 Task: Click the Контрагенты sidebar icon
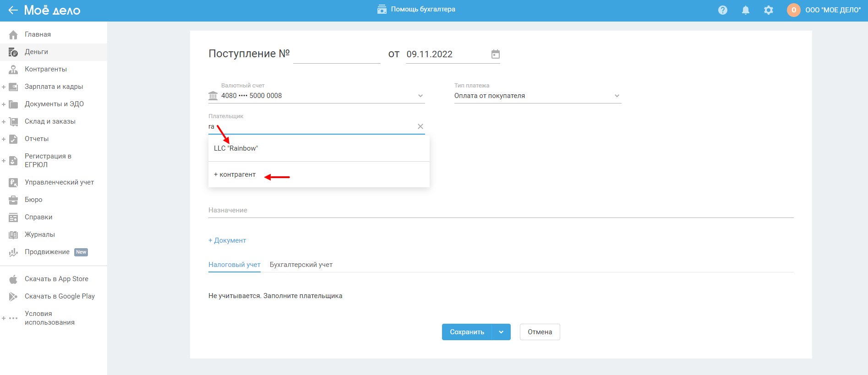coord(13,70)
